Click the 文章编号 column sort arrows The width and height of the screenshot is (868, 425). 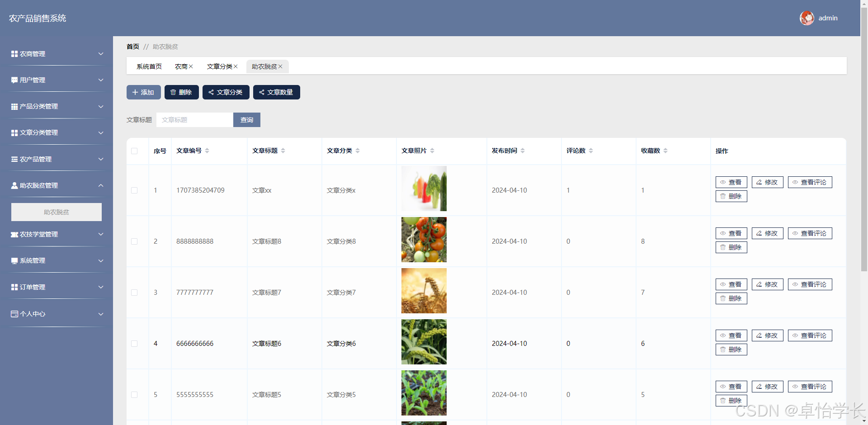(x=207, y=151)
